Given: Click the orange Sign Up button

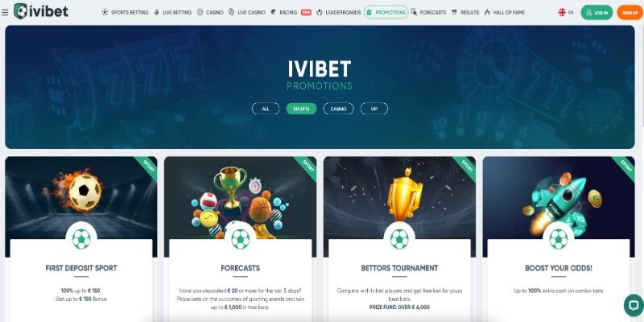Looking at the screenshot, I should [630, 12].
